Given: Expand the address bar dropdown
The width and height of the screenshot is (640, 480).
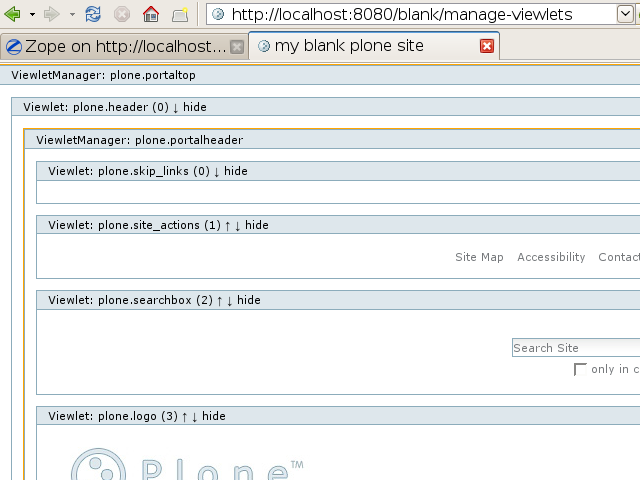Looking at the screenshot, I should pyautogui.click(x=625, y=15).
